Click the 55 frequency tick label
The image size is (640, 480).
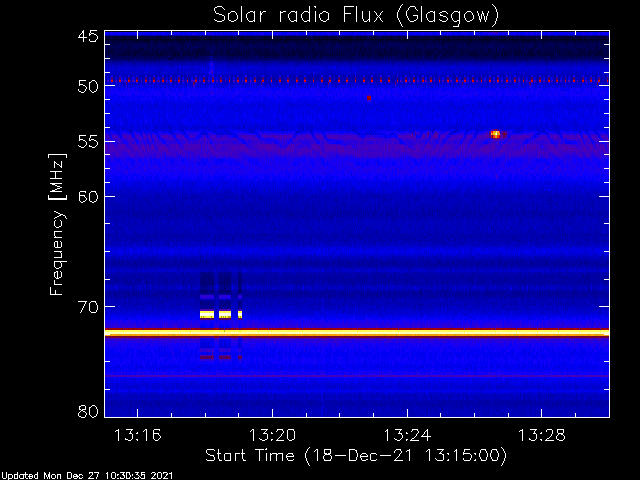(x=88, y=142)
